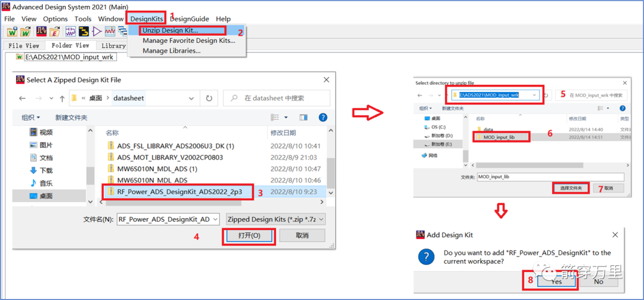Screen dimensions: 644x300
Task: Click the Open Example folder toolbar icon
Action: point(55,31)
